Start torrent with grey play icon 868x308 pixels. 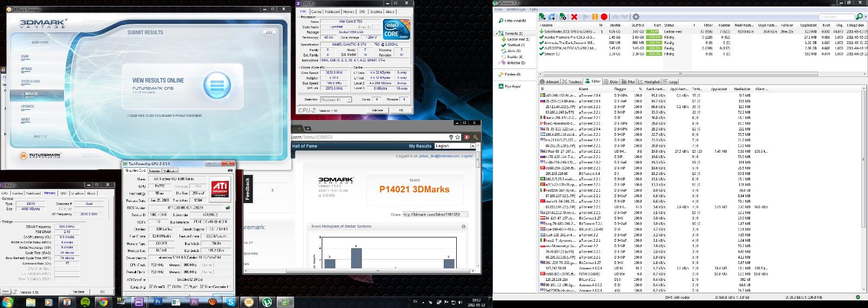point(585,17)
